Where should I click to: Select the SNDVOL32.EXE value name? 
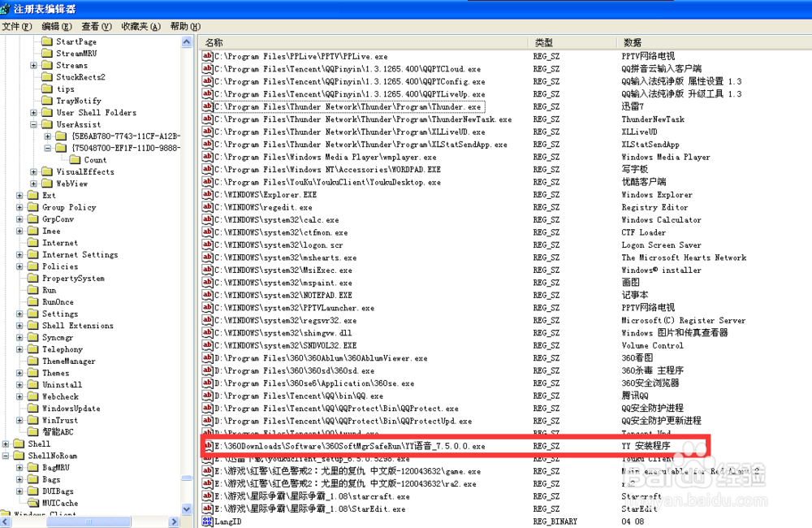point(286,345)
